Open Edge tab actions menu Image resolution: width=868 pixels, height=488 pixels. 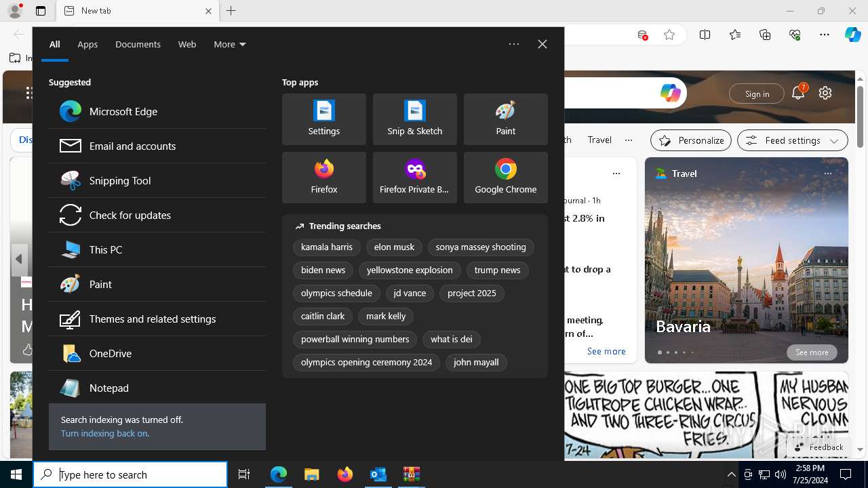[x=41, y=11]
